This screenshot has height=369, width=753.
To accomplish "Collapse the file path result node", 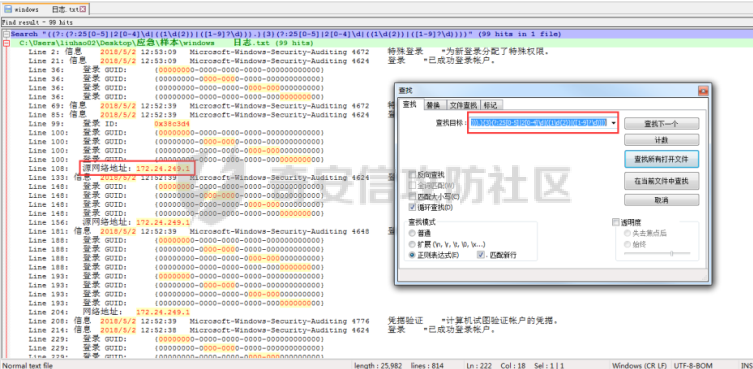I will point(5,43).
